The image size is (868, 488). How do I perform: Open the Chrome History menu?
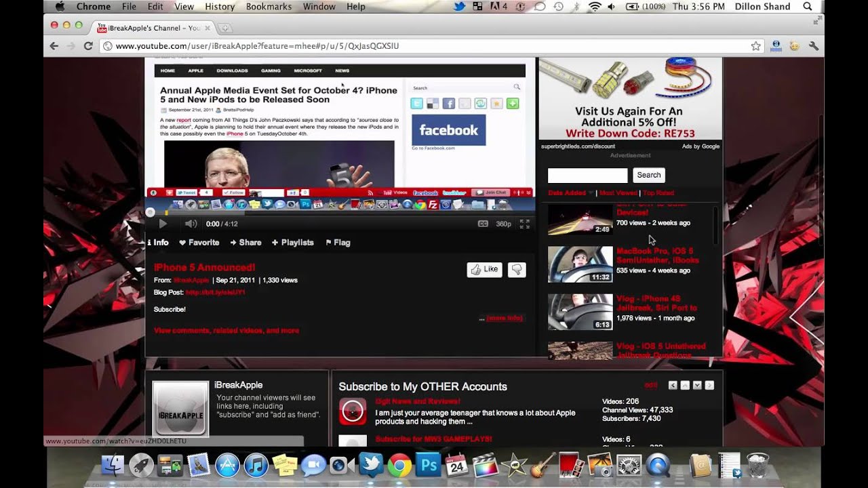(x=220, y=6)
